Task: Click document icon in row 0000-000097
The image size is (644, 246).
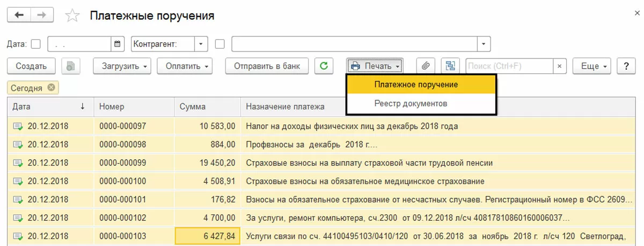Action: [x=18, y=126]
